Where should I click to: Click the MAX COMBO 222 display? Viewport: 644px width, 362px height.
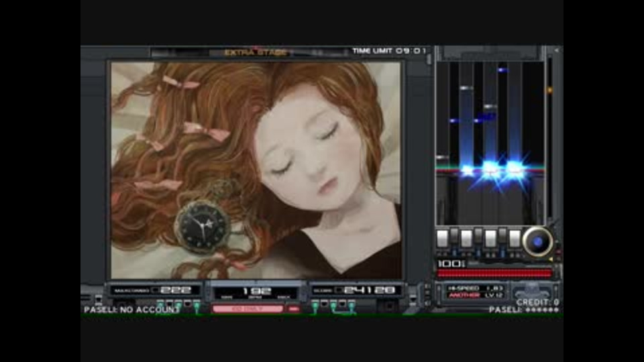(x=154, y=290)
